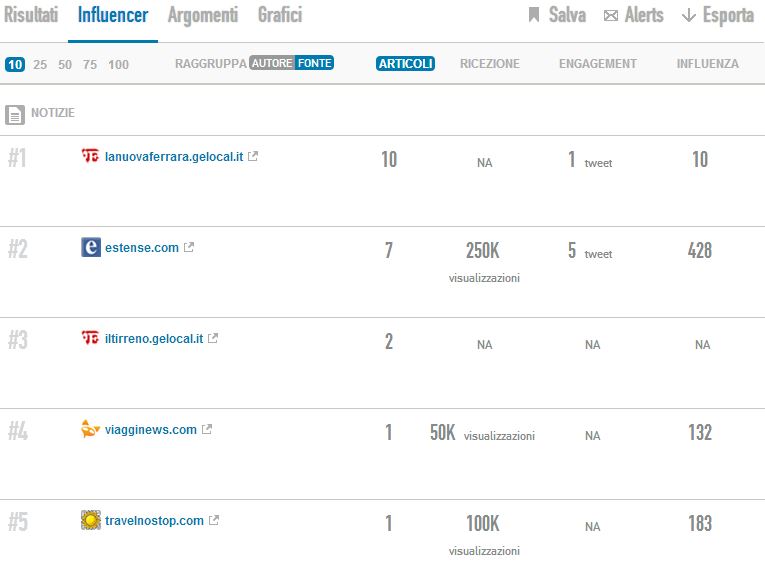Click the 5 tweet engagement for estense.com
This screenshot has height=561, width=765.
(590, 251)
